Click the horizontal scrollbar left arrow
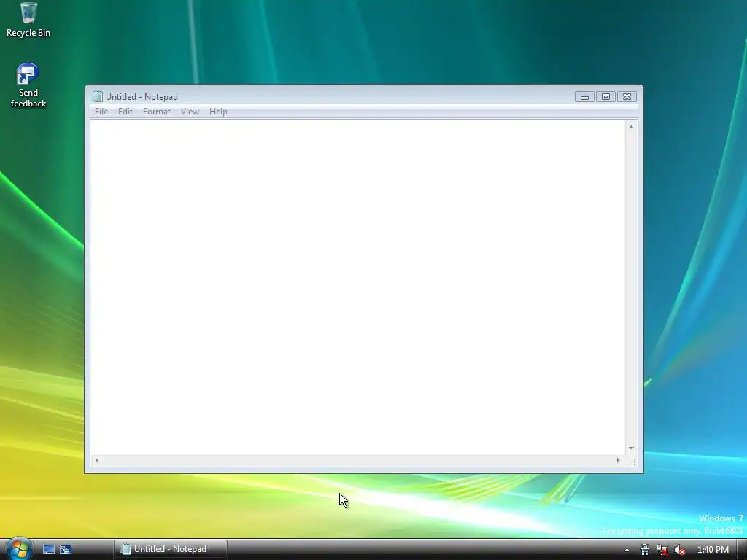Image resolution: width=747 pixels, height=560 pixels. [97, 461]
